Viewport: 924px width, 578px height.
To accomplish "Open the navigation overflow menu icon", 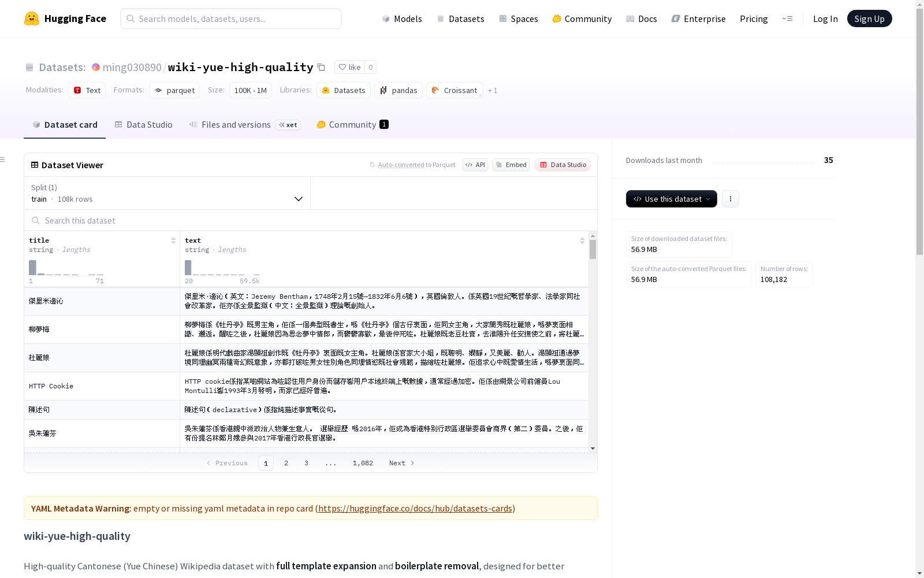I will (787, 18).
